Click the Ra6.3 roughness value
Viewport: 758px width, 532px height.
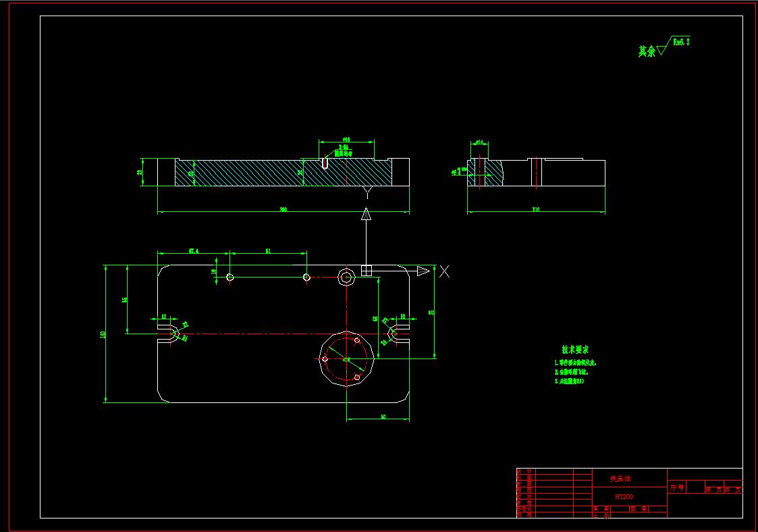(681, 42)
